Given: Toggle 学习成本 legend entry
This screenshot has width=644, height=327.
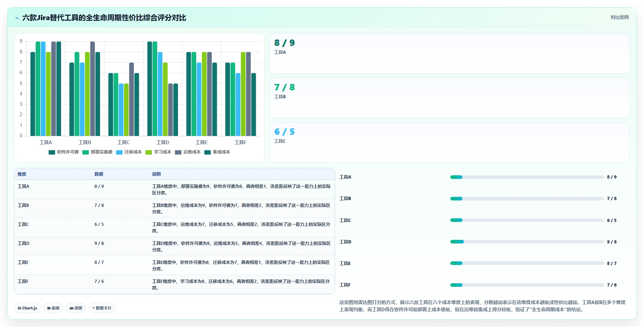Looking at the screenshot, I should [x=158, y=152].
